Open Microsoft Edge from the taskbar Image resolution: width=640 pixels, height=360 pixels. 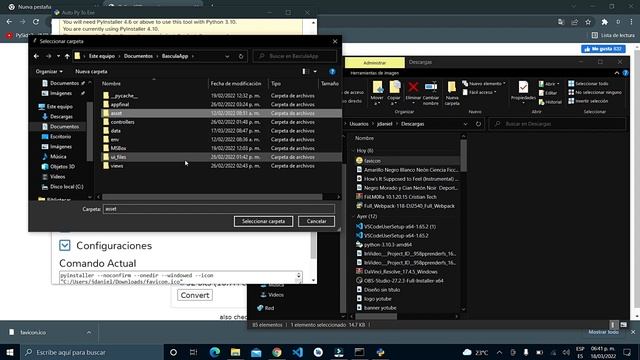pyautogui.click(x=215, y=352)
